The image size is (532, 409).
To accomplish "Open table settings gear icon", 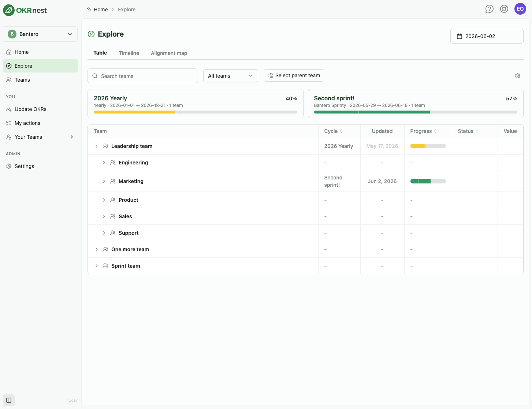I will [x=518, y=76].
